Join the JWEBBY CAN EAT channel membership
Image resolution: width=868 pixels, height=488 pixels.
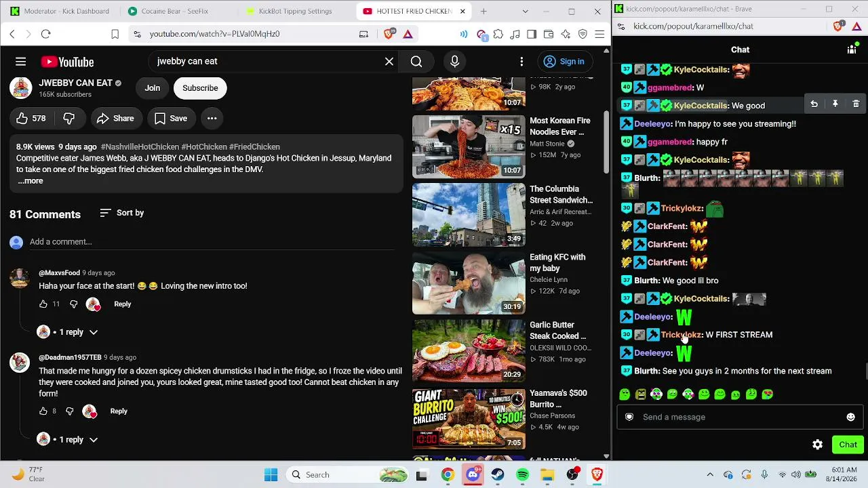(152, 88)
